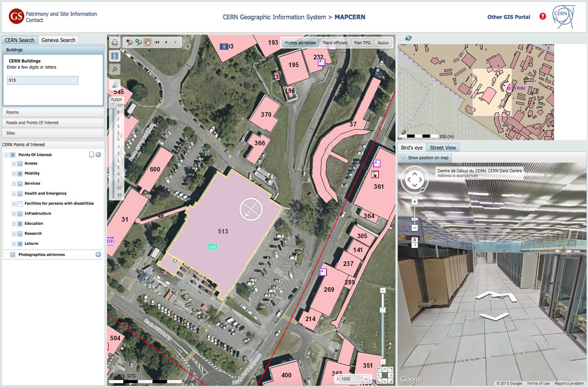Viewport: 588px width, 387px height.
Task: Expand the Research points of interest category
Action: pyautogui.click(x=14, y=233)
